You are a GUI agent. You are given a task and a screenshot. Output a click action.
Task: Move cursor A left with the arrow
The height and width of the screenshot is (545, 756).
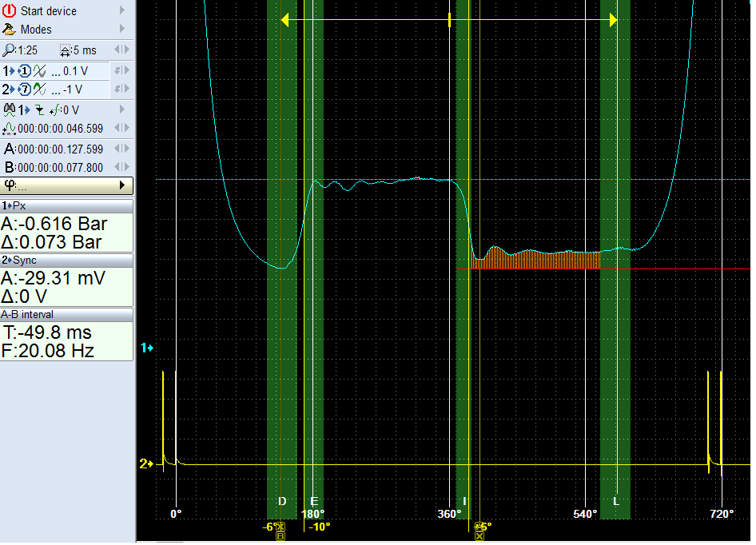pyautogui.click(x=117, y=149)
